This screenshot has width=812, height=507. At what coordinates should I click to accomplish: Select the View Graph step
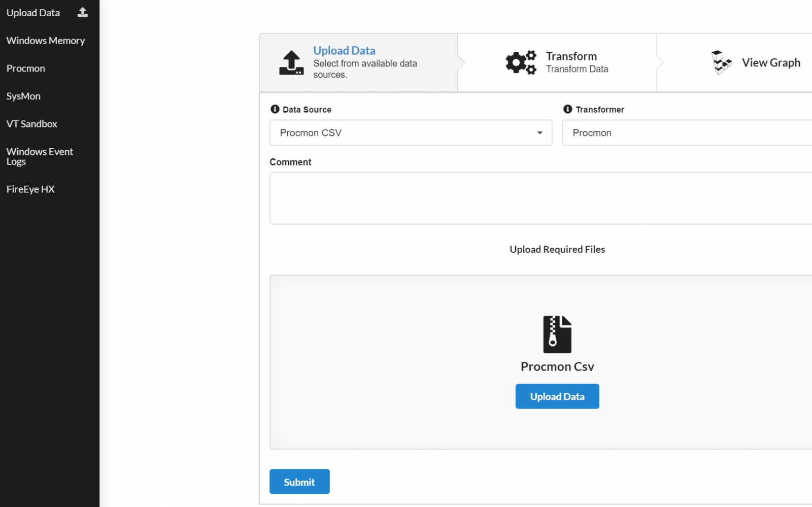[771, 63]
